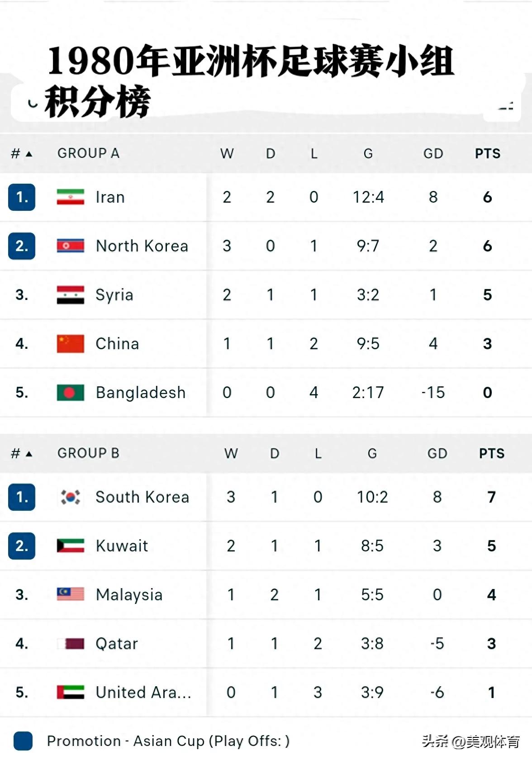Click the Syria flag icon
Screen dimensions: 532x760
click(71, 295)
